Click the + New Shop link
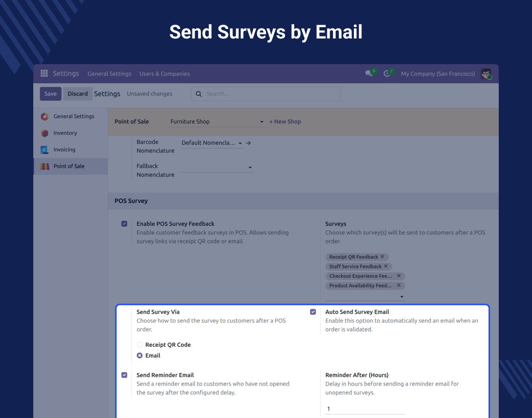Screen dimensions: 532x418 [x=285, y=122]
